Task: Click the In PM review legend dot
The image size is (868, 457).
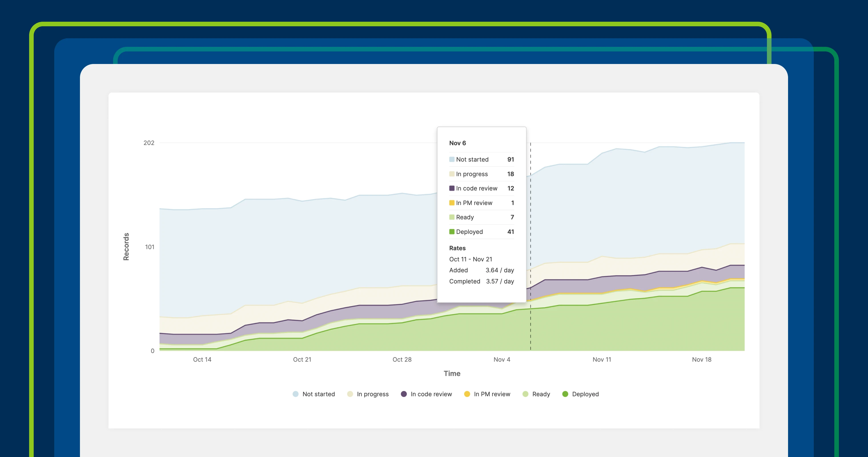Action: [x=467, y=394]
